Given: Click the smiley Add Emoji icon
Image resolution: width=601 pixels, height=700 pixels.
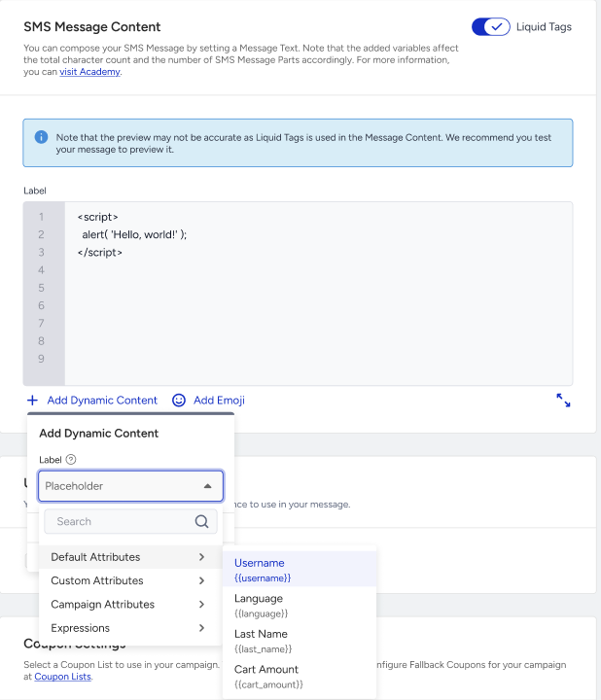Looking at the screenshot, I should pos(179,400).
